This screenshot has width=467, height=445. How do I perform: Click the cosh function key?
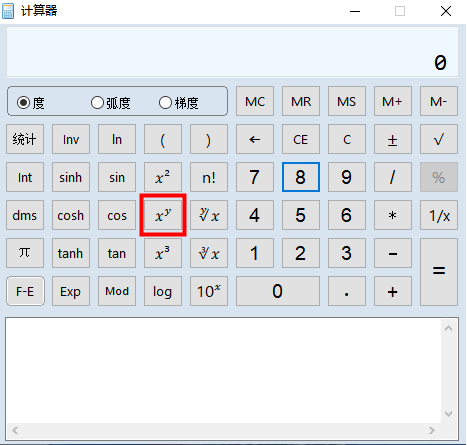tap(71, 215)
